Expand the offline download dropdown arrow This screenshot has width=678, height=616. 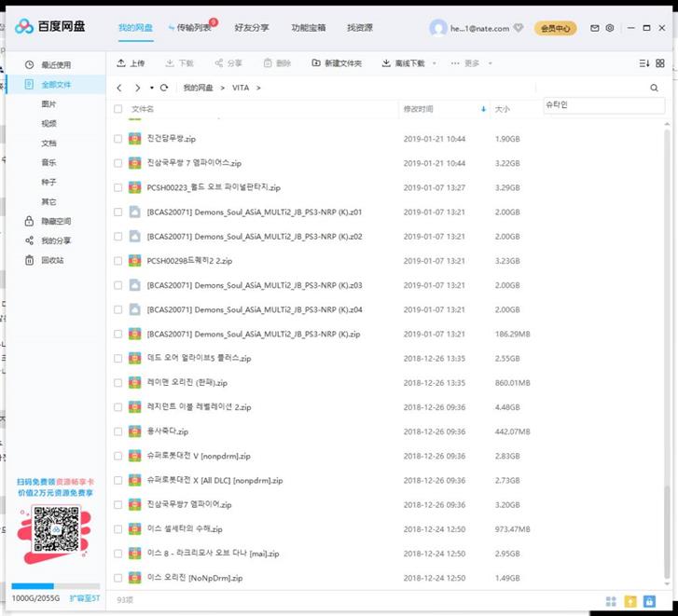point(435,63)
